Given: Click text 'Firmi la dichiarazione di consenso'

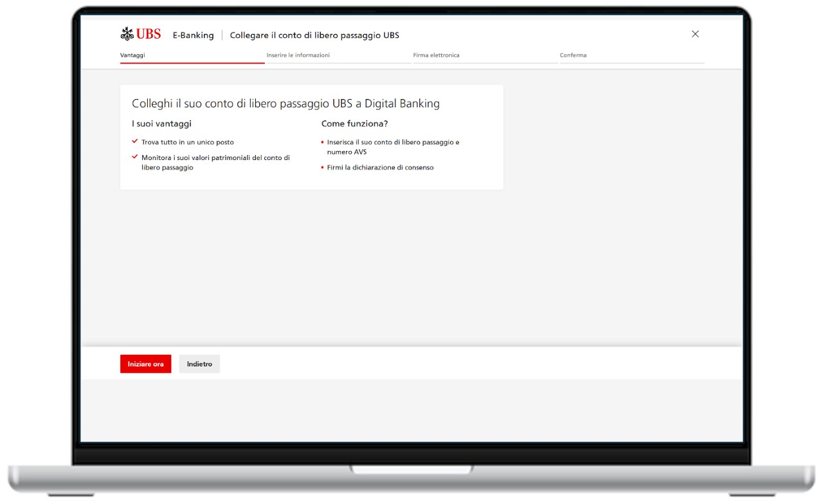Looking at the screenshot, I should [380, 168].
